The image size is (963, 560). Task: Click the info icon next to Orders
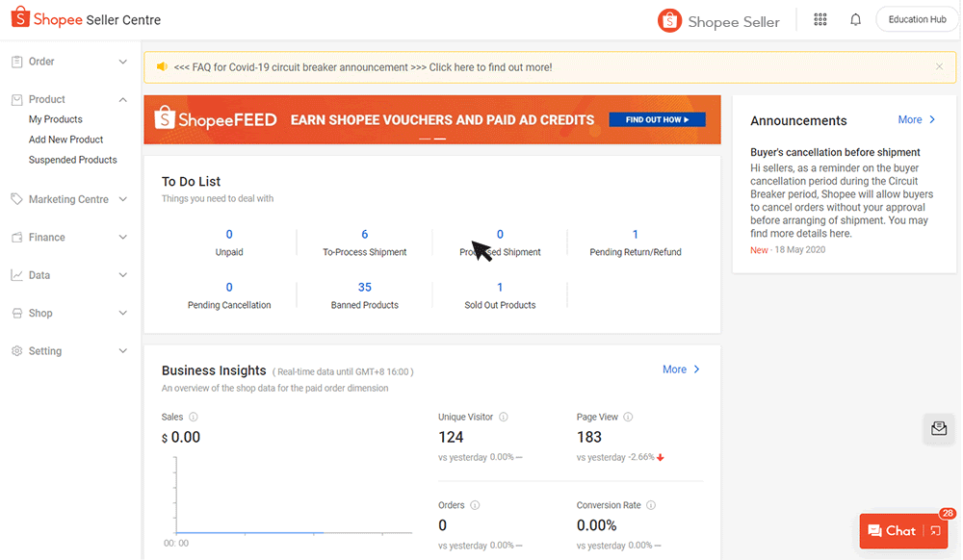click(x=475, y=505)
